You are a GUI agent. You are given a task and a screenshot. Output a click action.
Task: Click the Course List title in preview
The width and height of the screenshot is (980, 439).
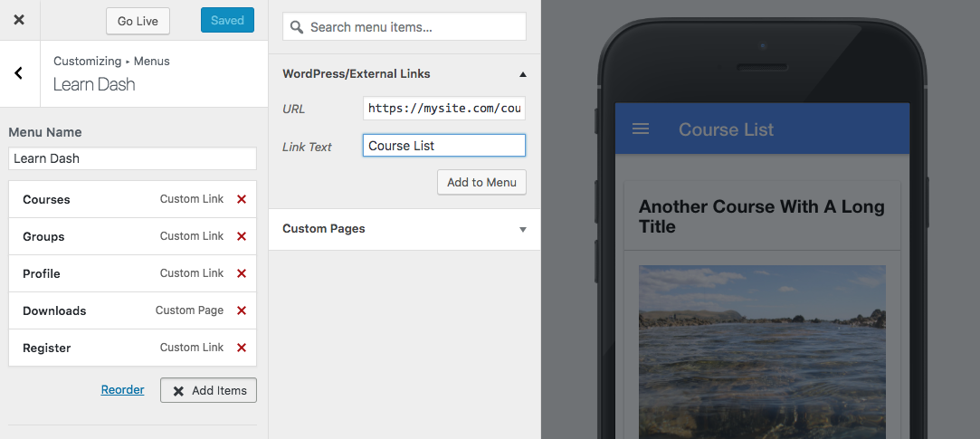pos(727,129)
